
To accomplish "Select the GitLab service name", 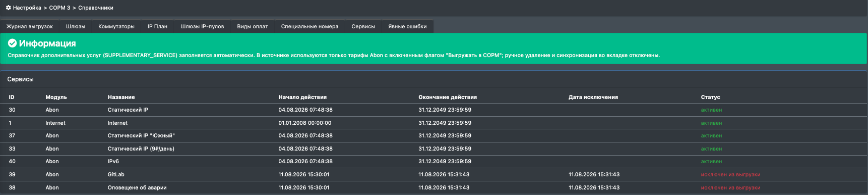I will click(x=116, y=174).
